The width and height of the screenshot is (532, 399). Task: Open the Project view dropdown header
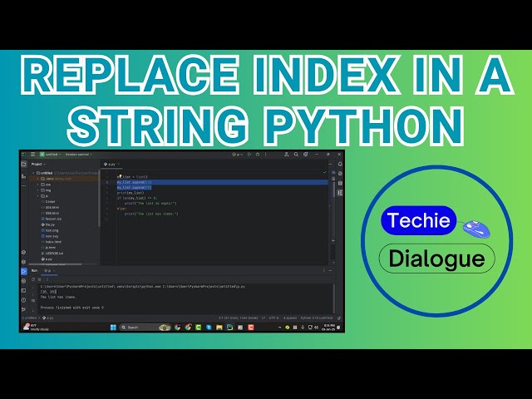38,165
